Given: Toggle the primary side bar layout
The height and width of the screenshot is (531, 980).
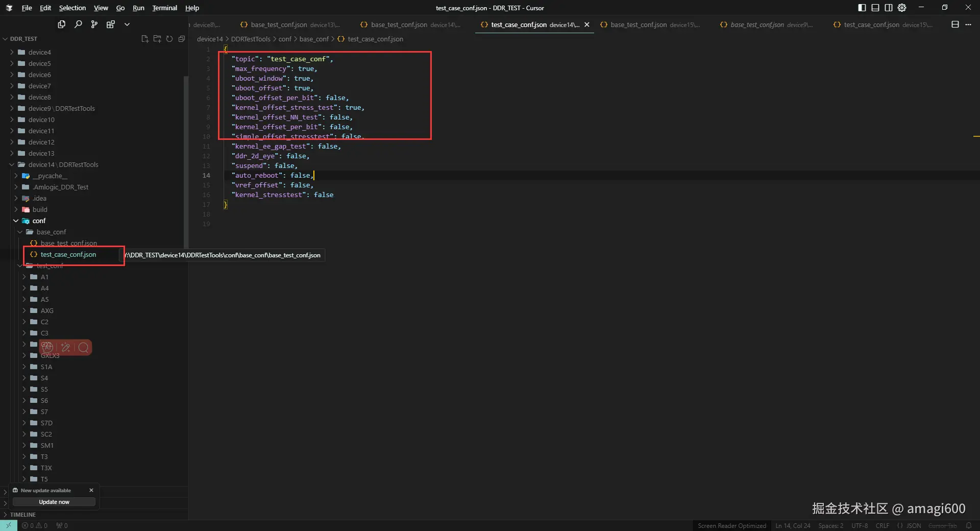Looking at the screenshot, I should 862,8.
